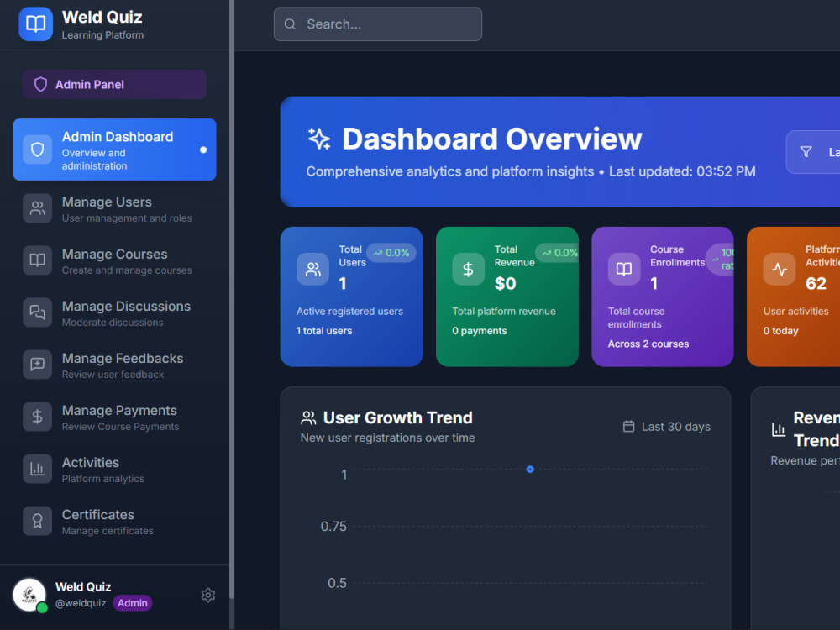Click the Platform Activities pulse icon
Screen dimensions: 840x630
tap(780, 269)
